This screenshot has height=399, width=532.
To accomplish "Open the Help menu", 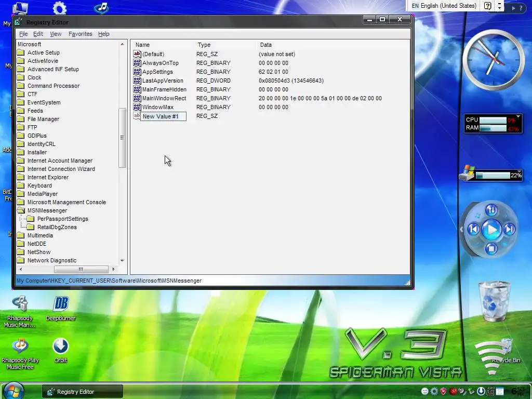I will tap(104, 34).
